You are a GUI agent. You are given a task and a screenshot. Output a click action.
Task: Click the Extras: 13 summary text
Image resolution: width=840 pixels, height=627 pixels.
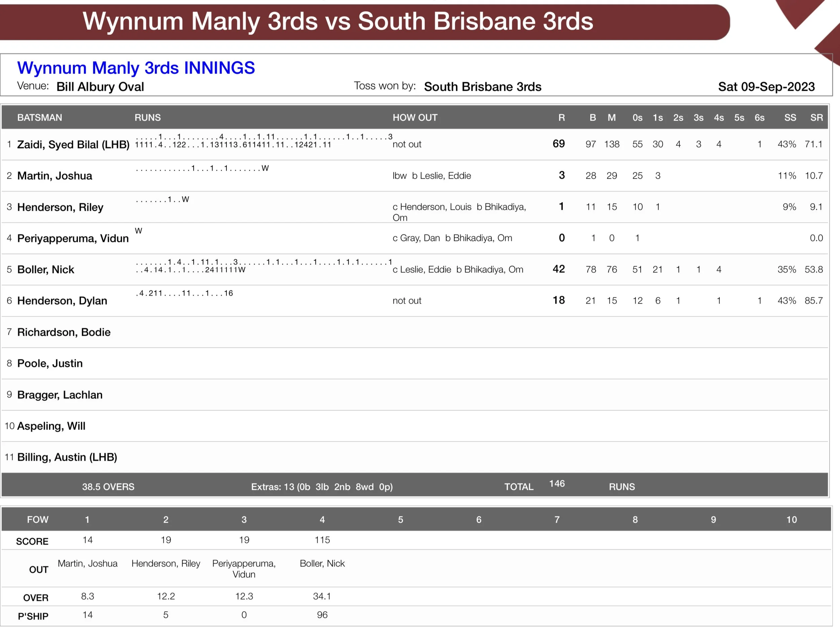click(x=322, y=487)
